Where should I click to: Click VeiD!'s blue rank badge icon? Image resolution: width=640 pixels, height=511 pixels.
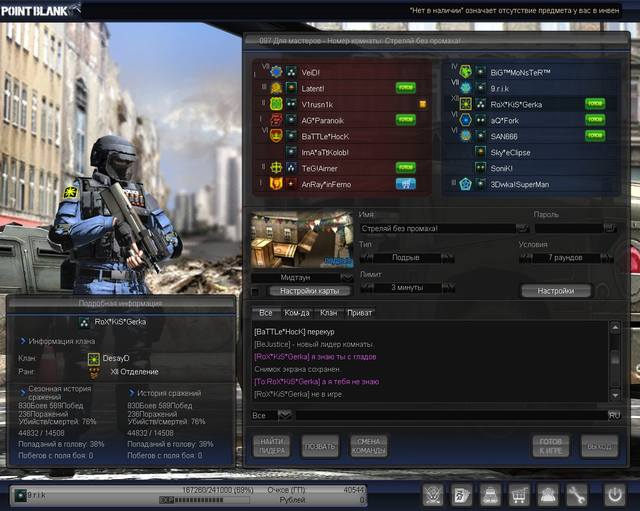coord(276,72)
